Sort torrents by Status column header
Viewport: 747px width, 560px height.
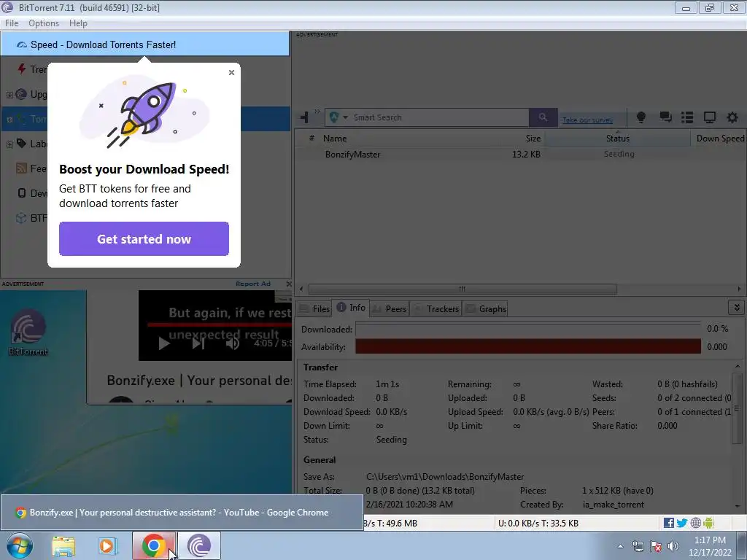coord(617,138)
